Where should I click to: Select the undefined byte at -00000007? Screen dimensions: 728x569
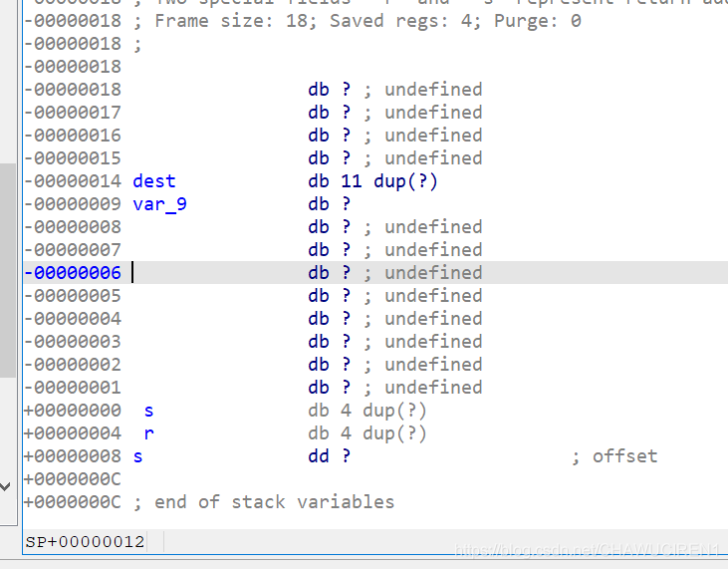tap(394, 250)
